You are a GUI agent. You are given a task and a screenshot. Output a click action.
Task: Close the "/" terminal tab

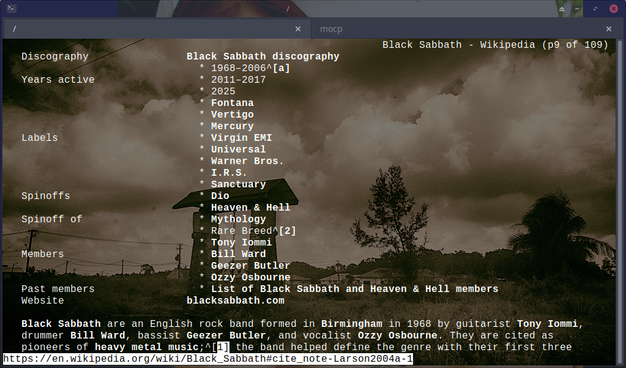pos(298,29)
